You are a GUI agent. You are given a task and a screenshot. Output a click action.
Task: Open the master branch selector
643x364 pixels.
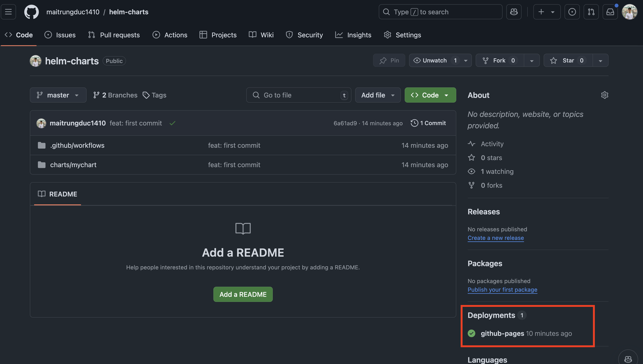click(x=58, y=95)
